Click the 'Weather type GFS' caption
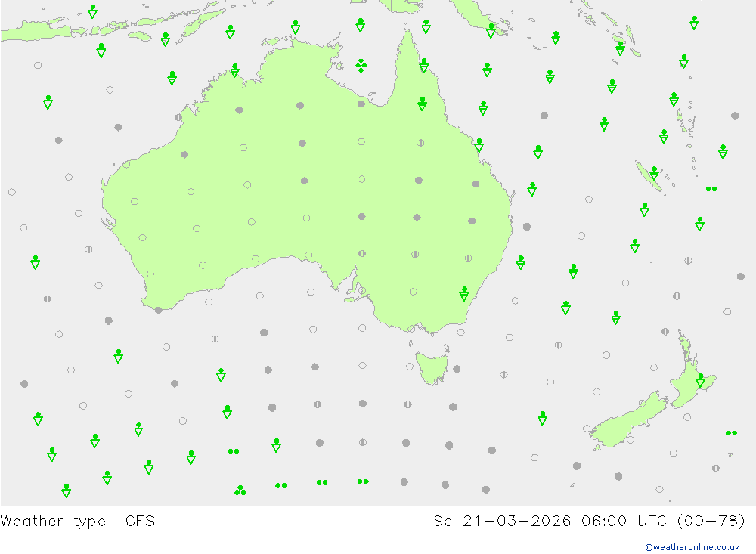This screenshot has height=554, width=756. pos(78,522)
